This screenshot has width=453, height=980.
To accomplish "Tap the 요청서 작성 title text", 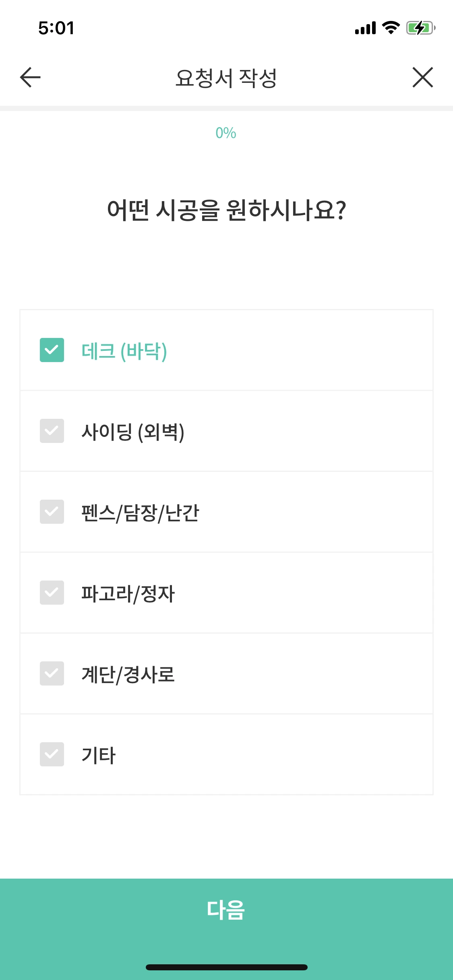I will click(x=226, y=78).
